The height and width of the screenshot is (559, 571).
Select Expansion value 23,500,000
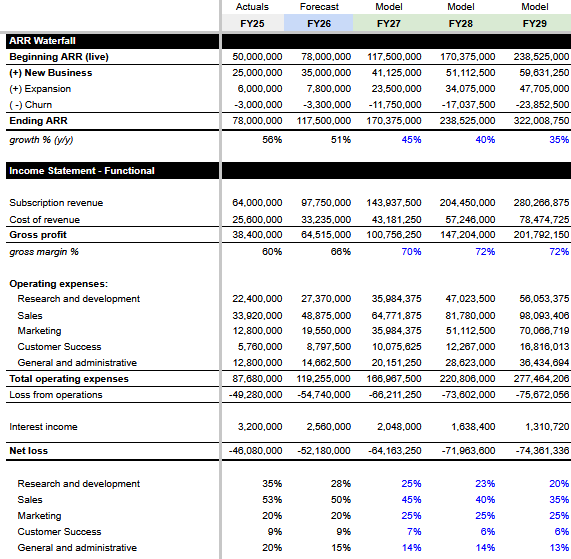click(x=396, y=89)
